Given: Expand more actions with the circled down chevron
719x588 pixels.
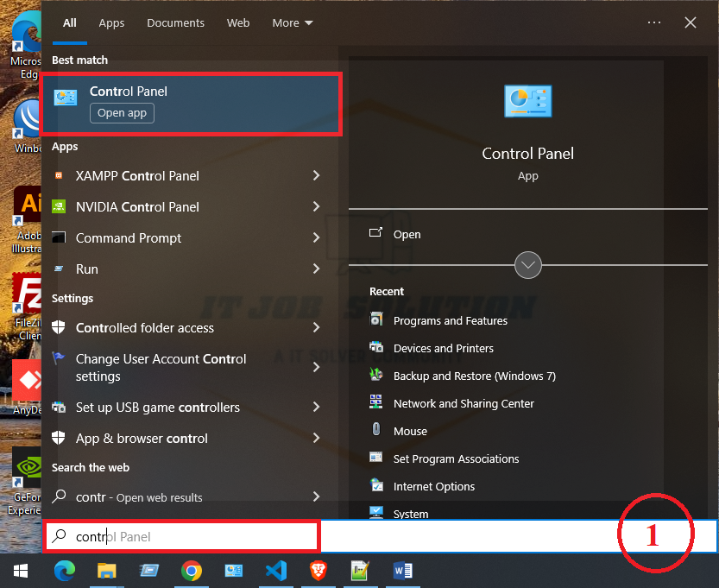Looking at the screenshot, I should click(527, 264).
